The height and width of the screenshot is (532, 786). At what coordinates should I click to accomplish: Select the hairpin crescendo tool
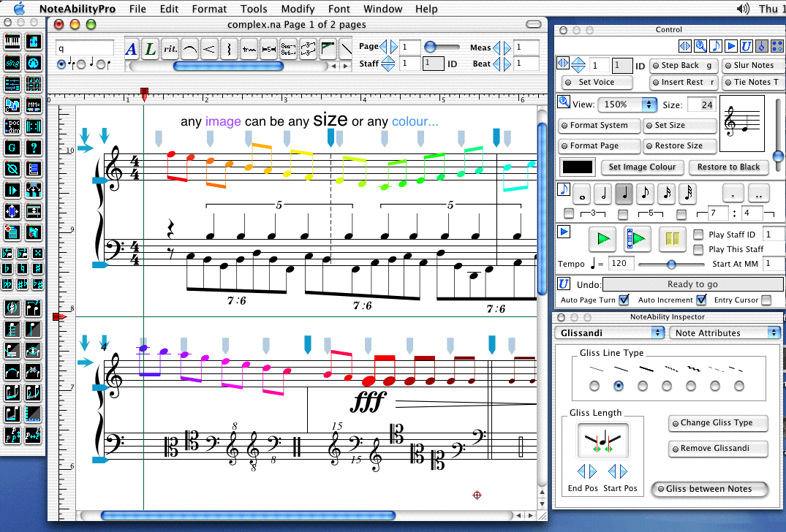pos(210,49)
